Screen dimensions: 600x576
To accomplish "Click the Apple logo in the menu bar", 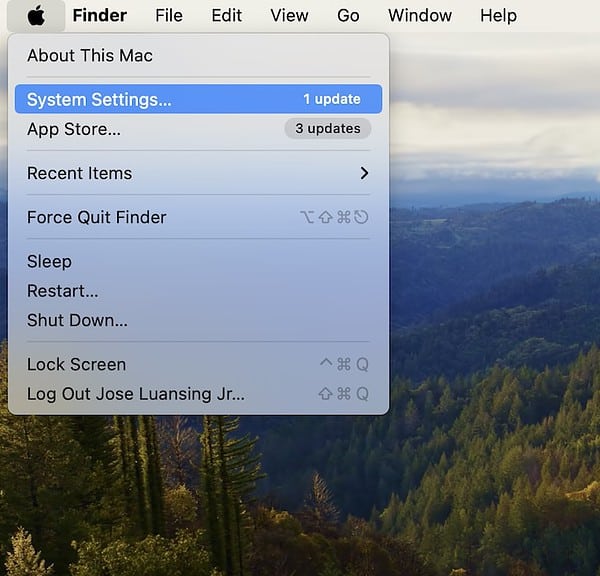I will 36,15.
